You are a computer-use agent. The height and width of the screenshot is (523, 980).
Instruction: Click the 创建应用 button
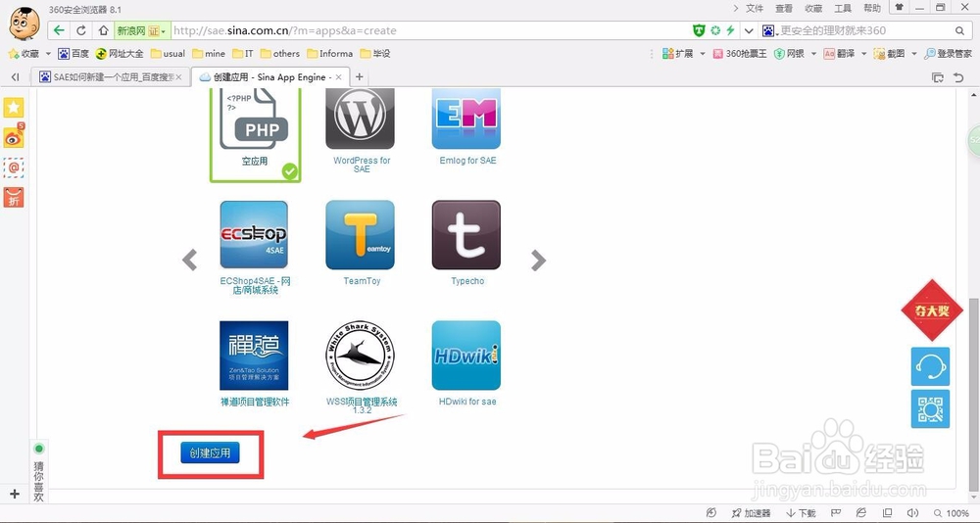point(210,453)
